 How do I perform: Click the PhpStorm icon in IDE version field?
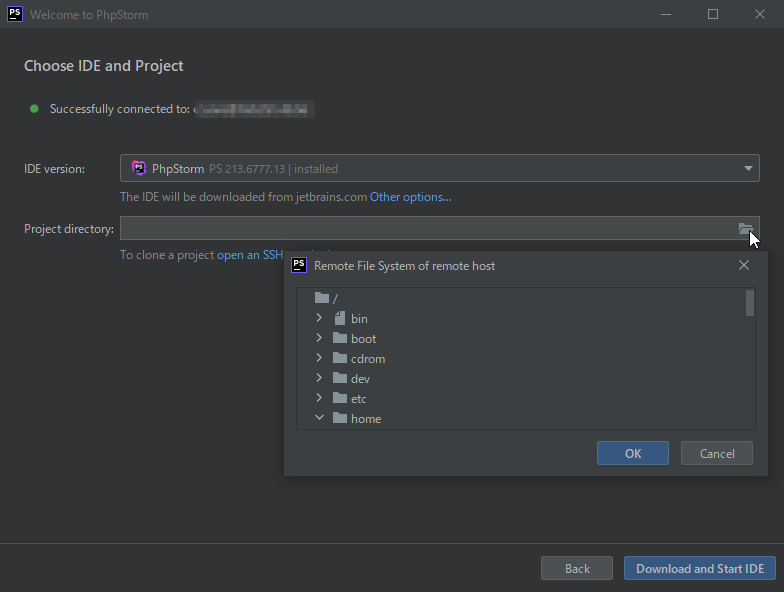click(139, 168)
